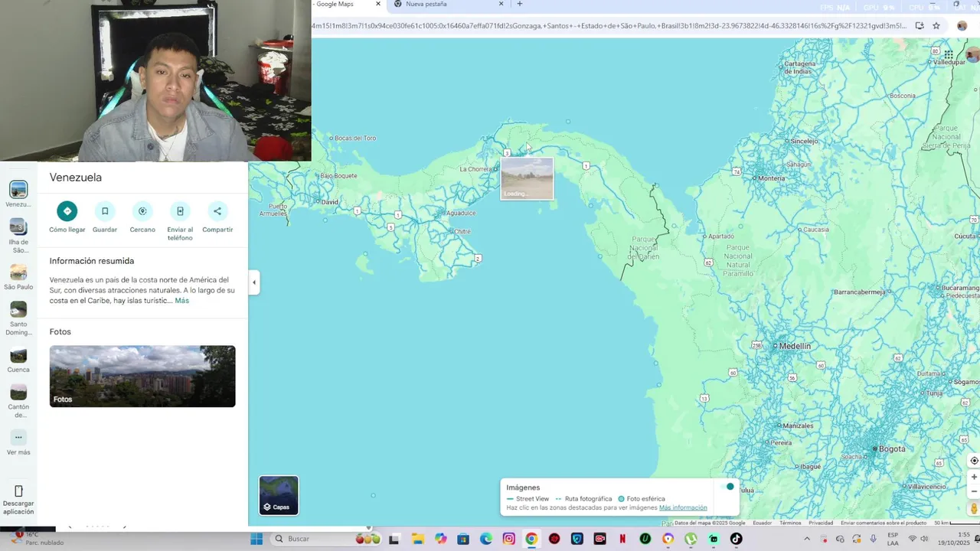980x551 pixels.
Task: Click the my-location target icon
Action: tap(974, 461)
